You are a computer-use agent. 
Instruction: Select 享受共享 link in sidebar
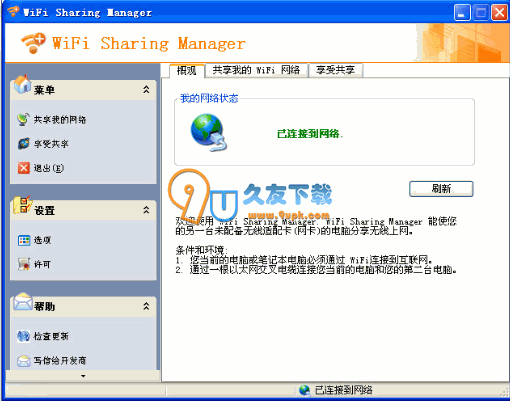point(51,144)
